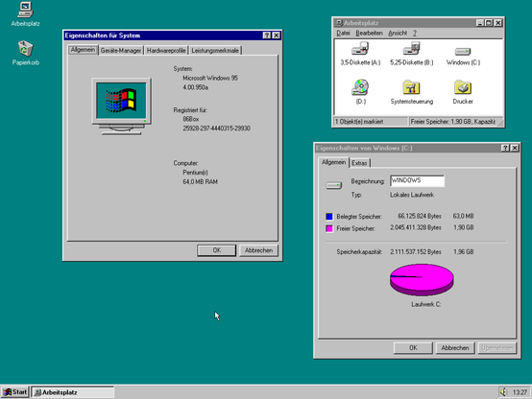Click OK in the Windows (C:) properties dialog

click(x=413, y=348)
